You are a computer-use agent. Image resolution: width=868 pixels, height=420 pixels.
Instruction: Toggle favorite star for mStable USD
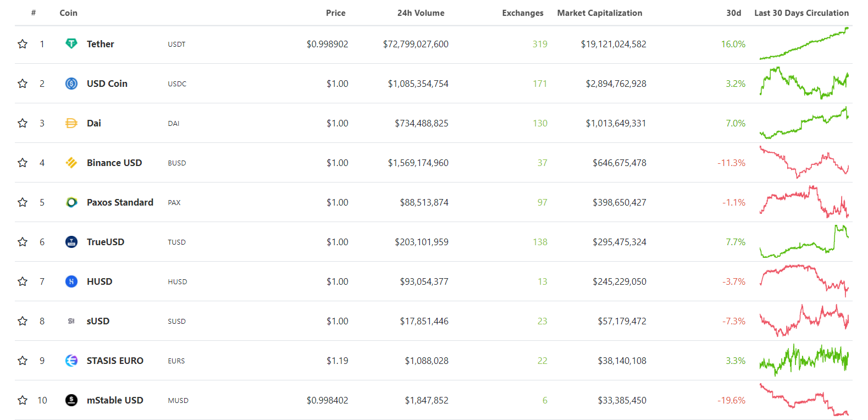point(23,400)
